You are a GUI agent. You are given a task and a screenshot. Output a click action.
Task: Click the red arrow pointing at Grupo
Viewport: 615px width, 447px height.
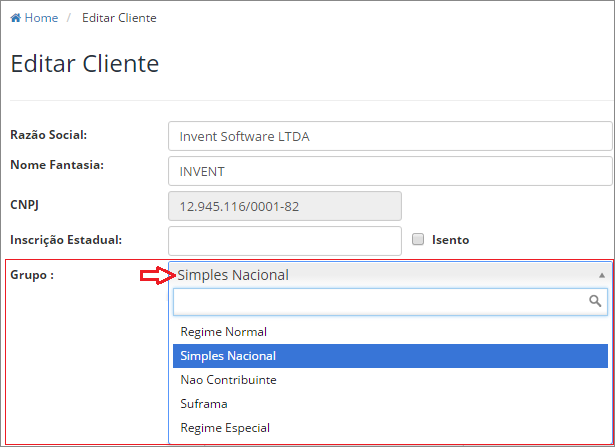coord(158,275)
